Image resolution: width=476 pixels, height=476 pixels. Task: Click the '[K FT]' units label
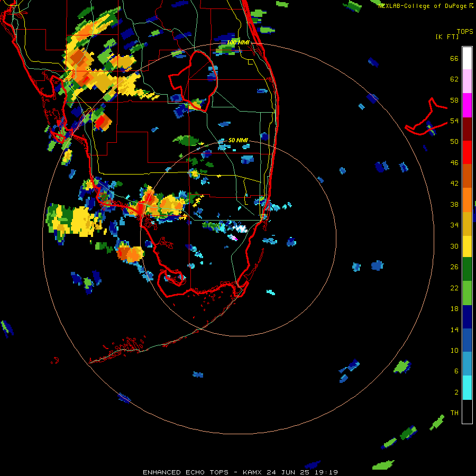(447, 36)
